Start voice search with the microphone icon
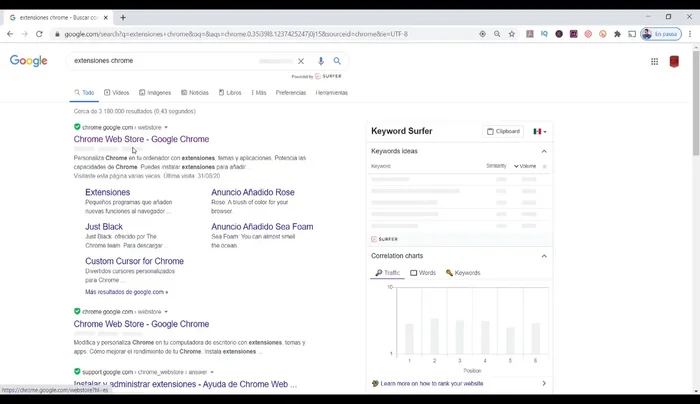The image size is (700, 404). 321,61
